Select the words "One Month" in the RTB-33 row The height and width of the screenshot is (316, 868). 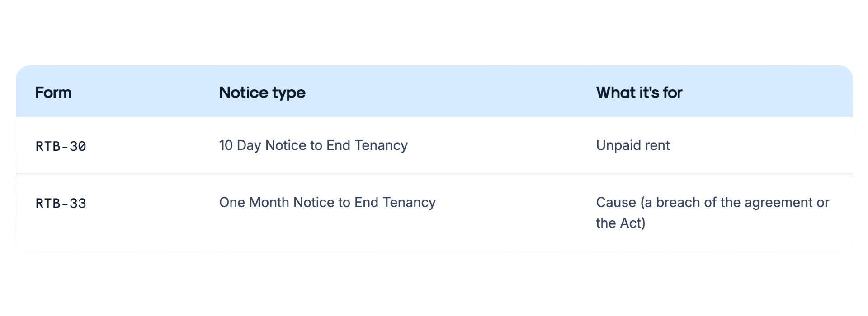[x=254, y=203]
